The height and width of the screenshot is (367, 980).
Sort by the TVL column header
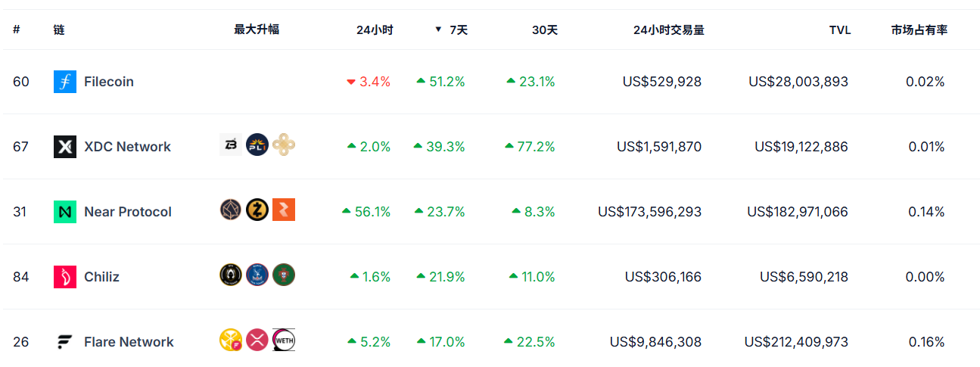839,30
